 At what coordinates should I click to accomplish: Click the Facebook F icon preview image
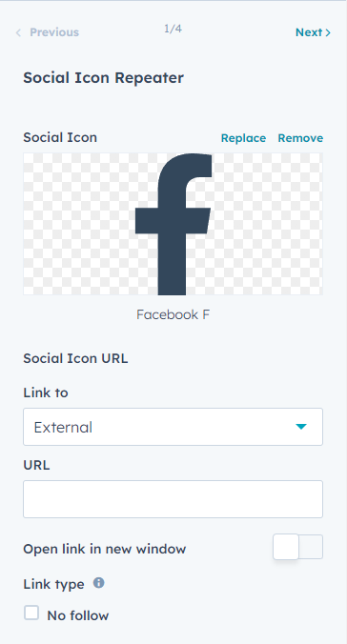tap(173, 224)
